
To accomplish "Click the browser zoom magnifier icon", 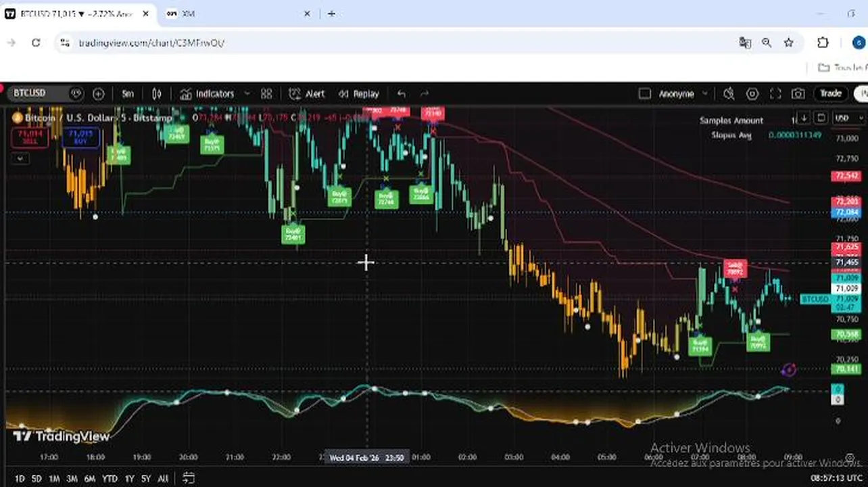I will pos(767,43).
